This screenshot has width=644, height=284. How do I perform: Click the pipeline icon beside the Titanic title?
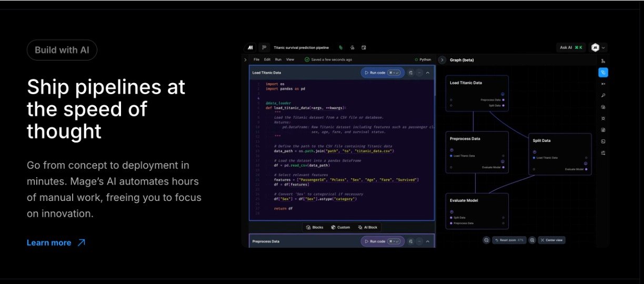tap(264, 47)
